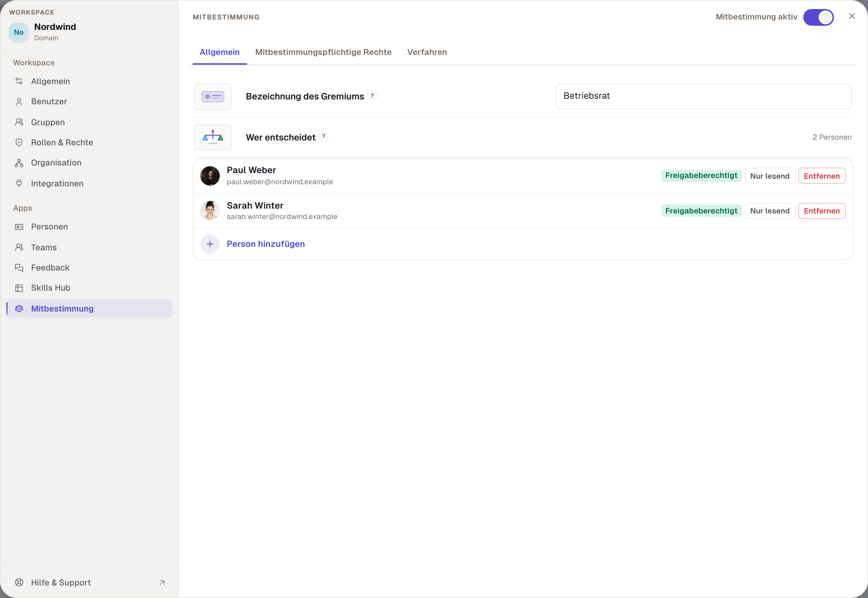Set Paul Weber to Freigabeberechtigt
Image resolution: width=868 pixels, height=598 pixels.
(x=701, y=176)
